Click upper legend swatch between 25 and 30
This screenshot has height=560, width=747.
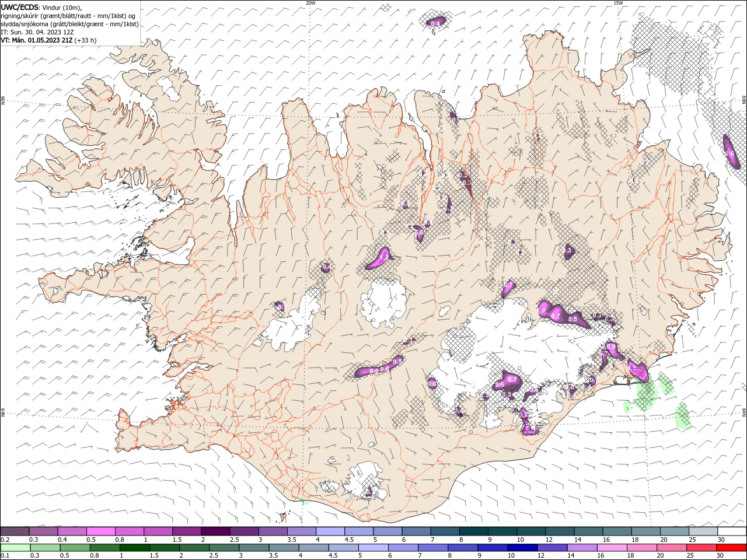(703, 531)
